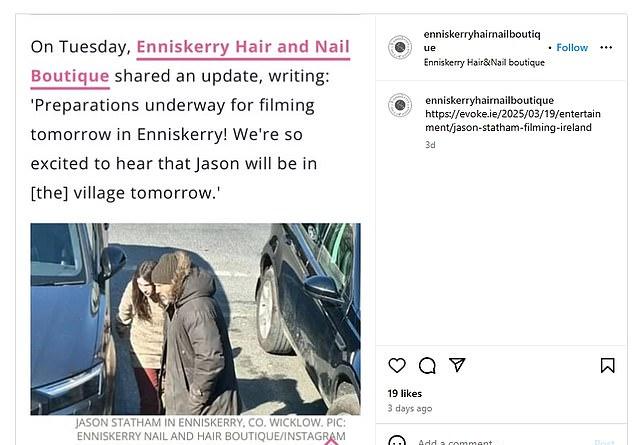Image resolution: width=634 pixels, height=445 pixels.
Task: Open comments with the speech bubble icon
Action: [427, 365]
